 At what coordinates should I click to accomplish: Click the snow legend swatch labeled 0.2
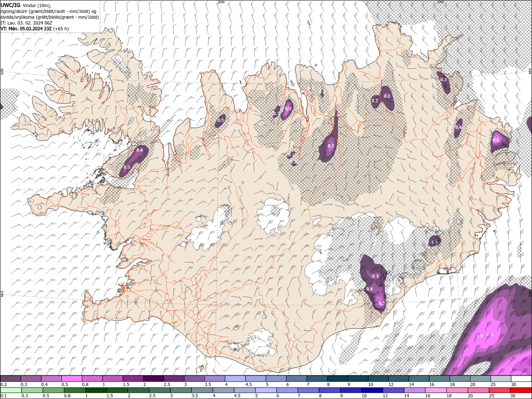tap(10, 379)
